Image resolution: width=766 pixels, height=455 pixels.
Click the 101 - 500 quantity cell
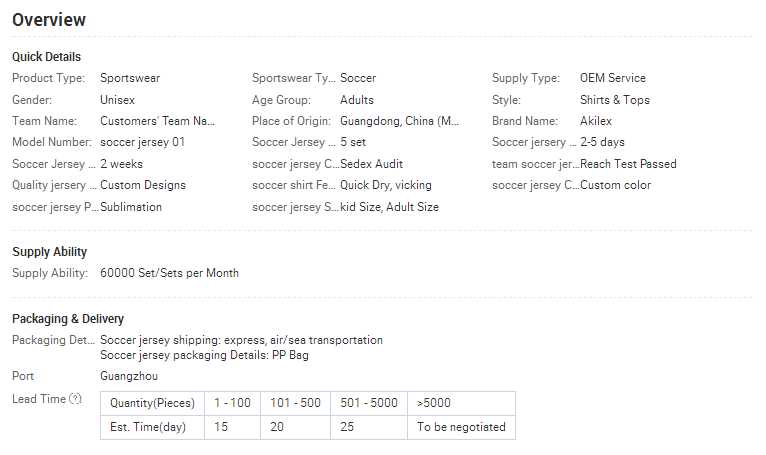click(295, 403)
